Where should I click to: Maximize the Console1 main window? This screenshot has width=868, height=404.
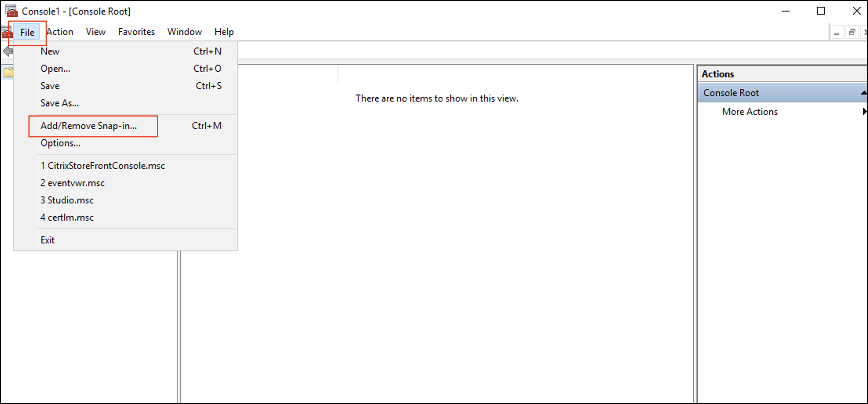tap(821, 11)
